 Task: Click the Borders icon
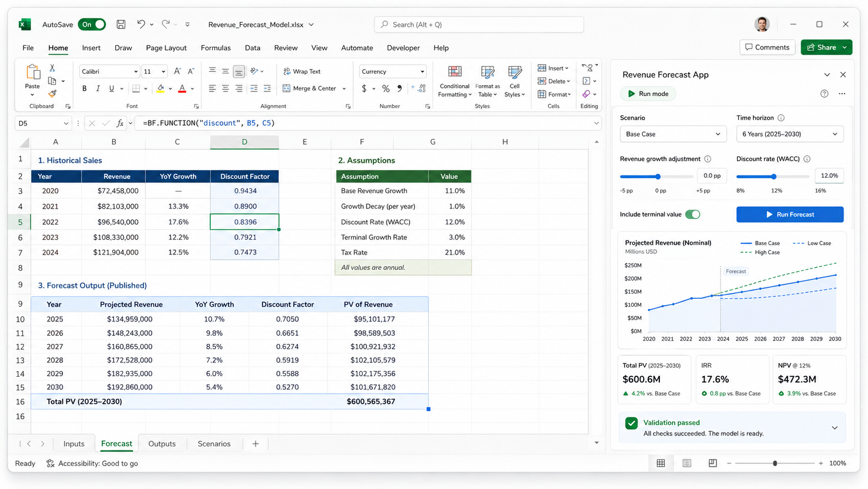click(x=136, y=89)
